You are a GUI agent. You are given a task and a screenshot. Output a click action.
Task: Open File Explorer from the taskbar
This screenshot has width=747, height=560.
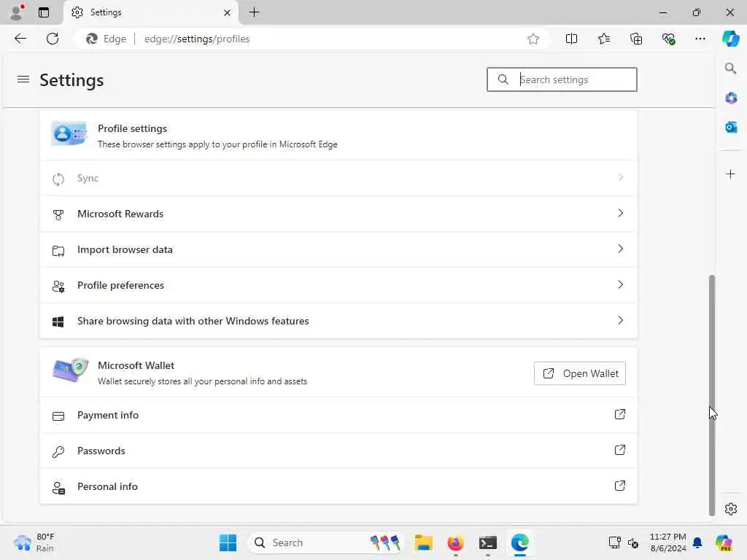[x=424, y=542]
